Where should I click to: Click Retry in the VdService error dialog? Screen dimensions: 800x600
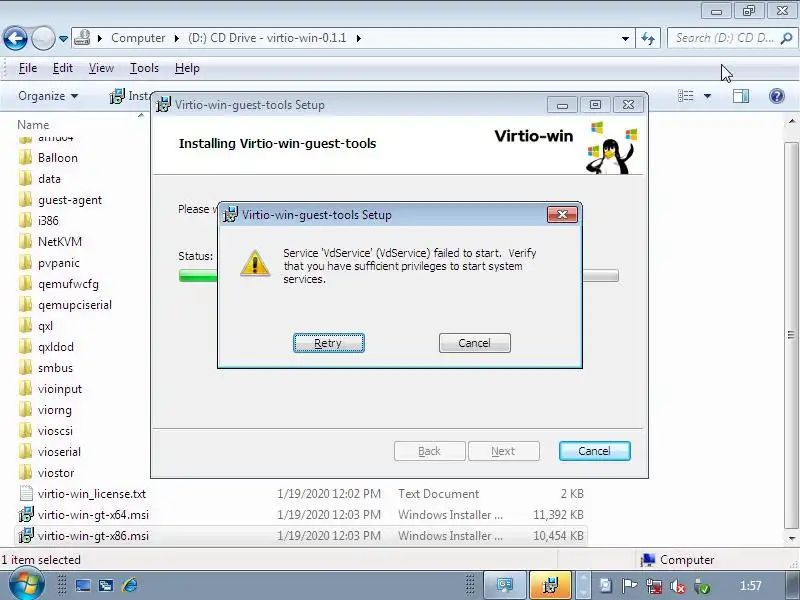[329, 343]
